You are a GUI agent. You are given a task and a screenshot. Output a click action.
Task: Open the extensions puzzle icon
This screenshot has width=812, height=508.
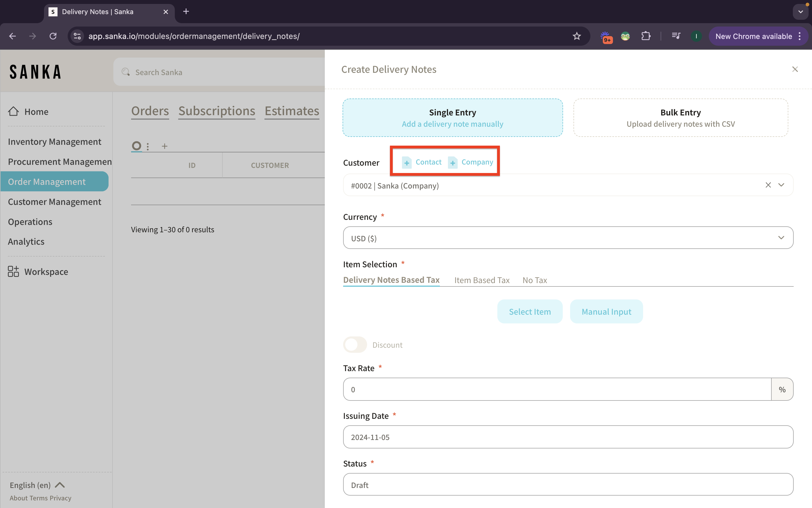point(646,36)
